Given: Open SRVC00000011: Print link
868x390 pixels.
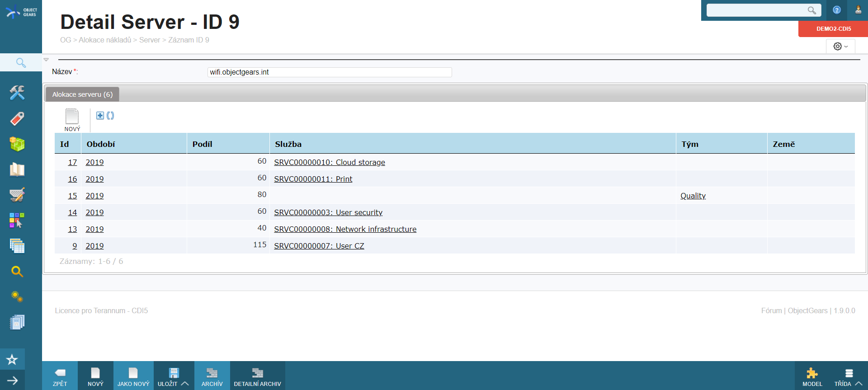Looking at the screenshot, I should click(313, 179).
